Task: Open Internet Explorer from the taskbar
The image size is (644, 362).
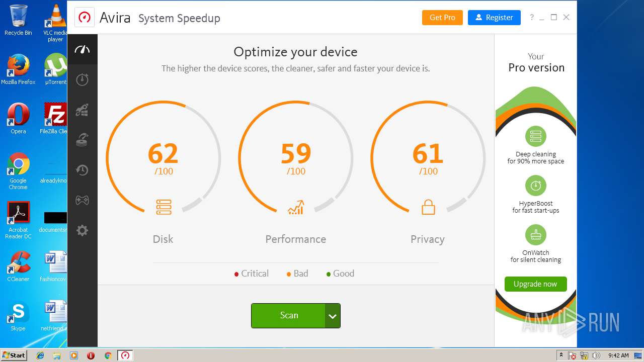Action: tap(40, 355)
